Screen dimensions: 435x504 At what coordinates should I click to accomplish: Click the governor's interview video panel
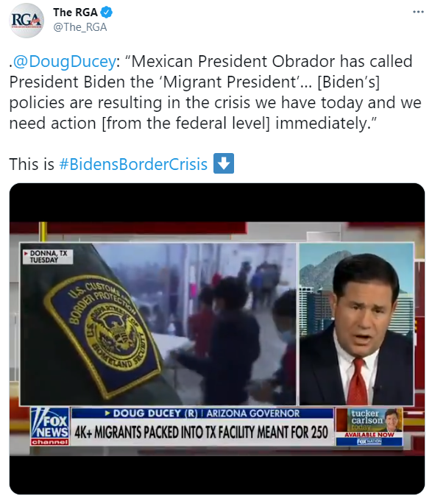tap(356, 324)
